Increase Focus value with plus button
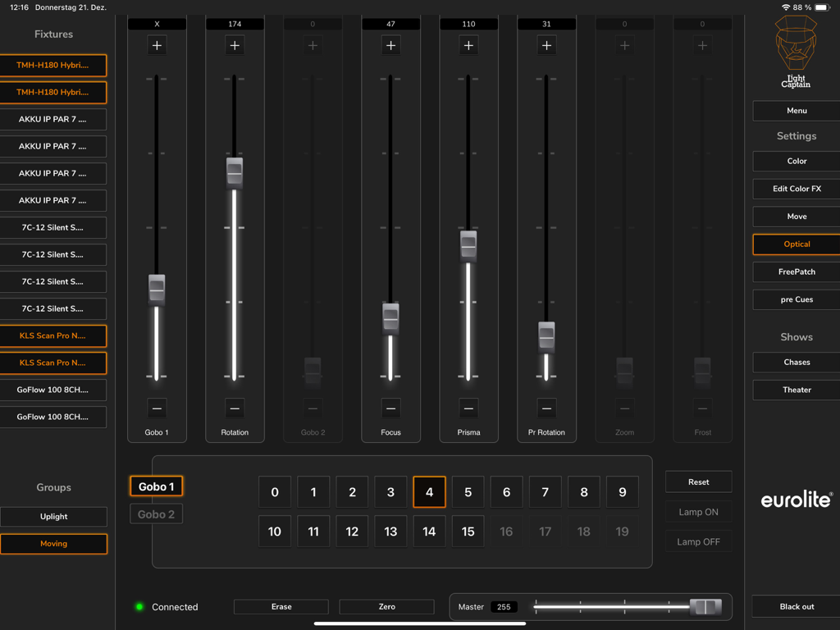The width and height of the screenshot is (840, 630). (x=390, y=46)
